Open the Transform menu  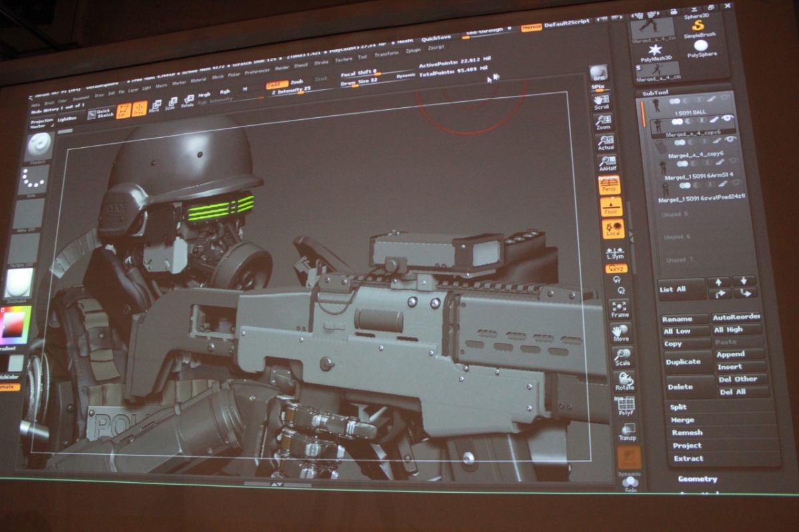(386, 54)
